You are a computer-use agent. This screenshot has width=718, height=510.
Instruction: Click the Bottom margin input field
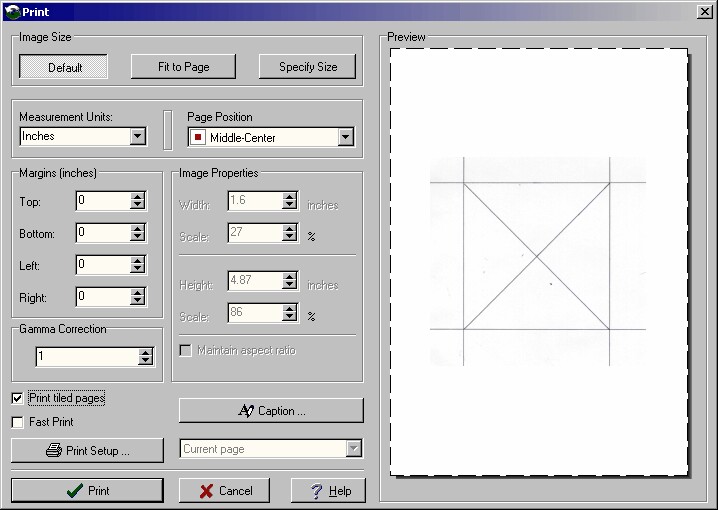103,233
